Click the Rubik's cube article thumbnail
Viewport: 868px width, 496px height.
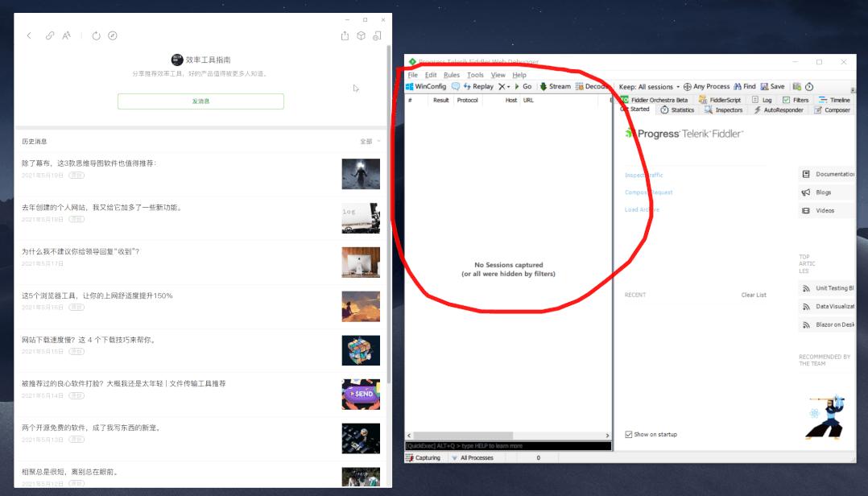(x=361, y=350)
